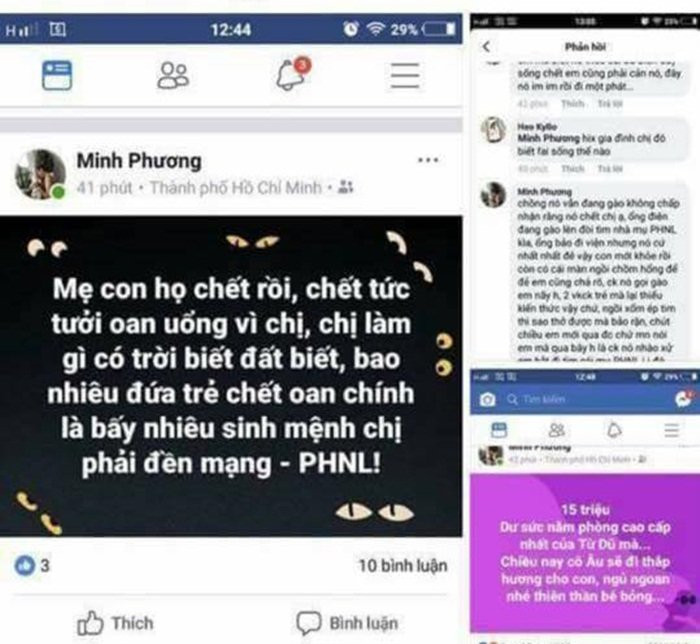Screen dimensions: 700x644
Task: Tap bell icon in lower-right screenshot
Action: coord(615,430)
